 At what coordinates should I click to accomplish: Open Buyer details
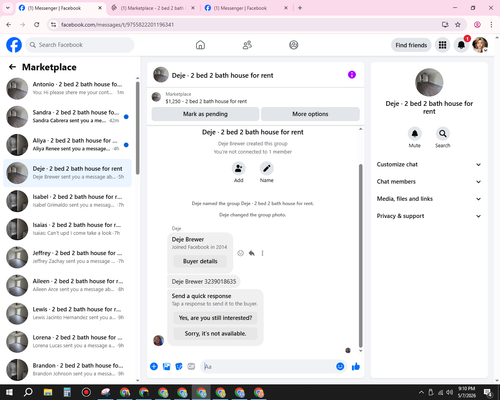point(200,261)
